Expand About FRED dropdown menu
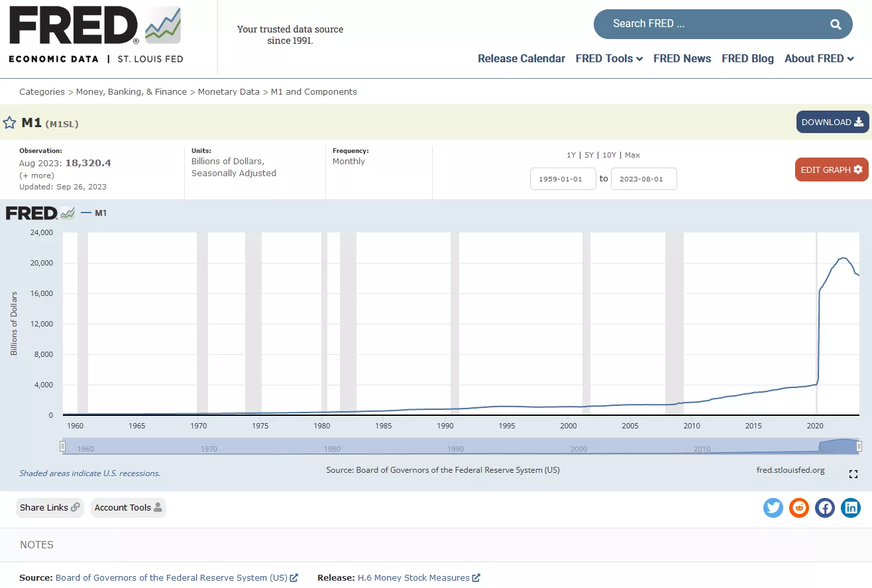The image size is (872, 588). pos(819,58)
